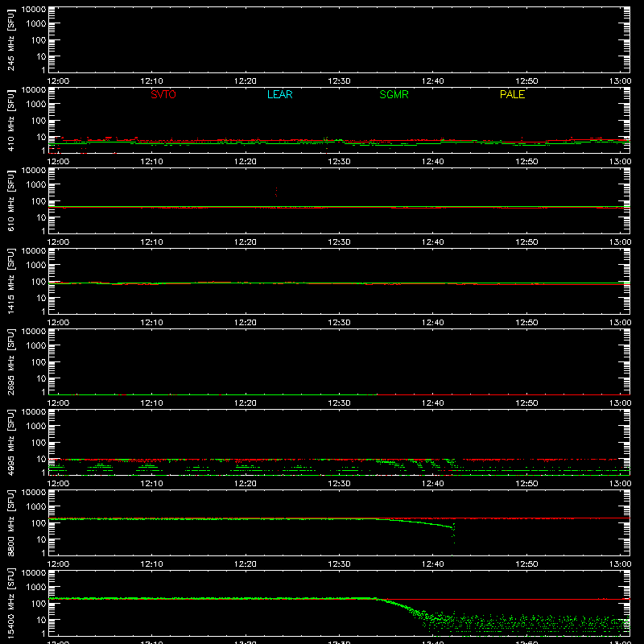The image size is (644, 644).
Task: Click the 10000 tick label on 8800 MHz axis
Action: pyautogui.click(x=34, y=493)
